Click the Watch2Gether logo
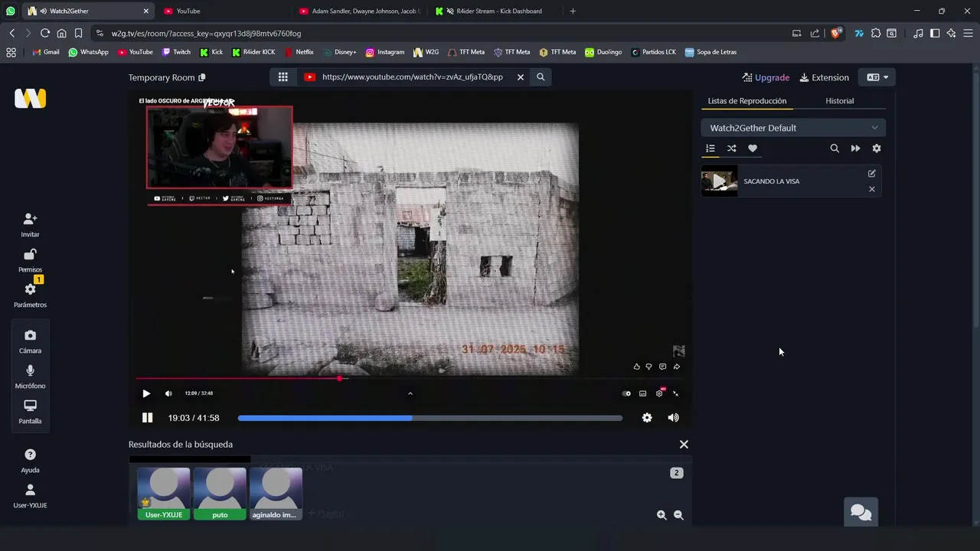 pyautogui.click(x=30, y=99)
